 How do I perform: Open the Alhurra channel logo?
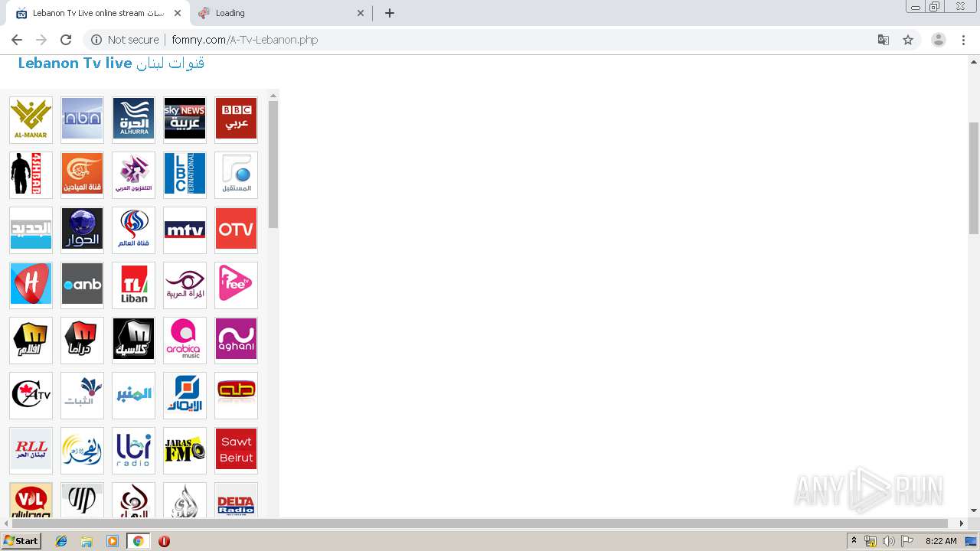(134, 119)
